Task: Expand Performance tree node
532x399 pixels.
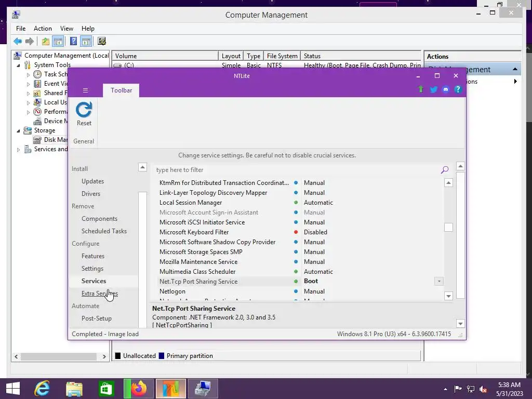Action: coord(29,112)
